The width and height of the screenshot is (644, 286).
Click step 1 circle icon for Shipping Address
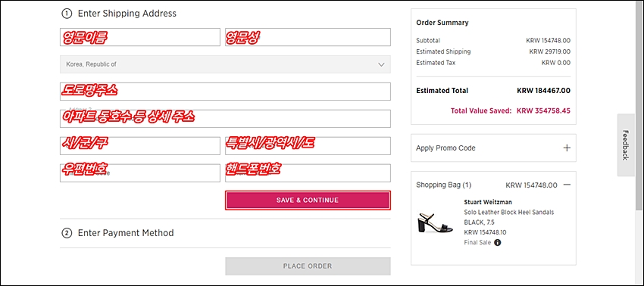point(67,14)
